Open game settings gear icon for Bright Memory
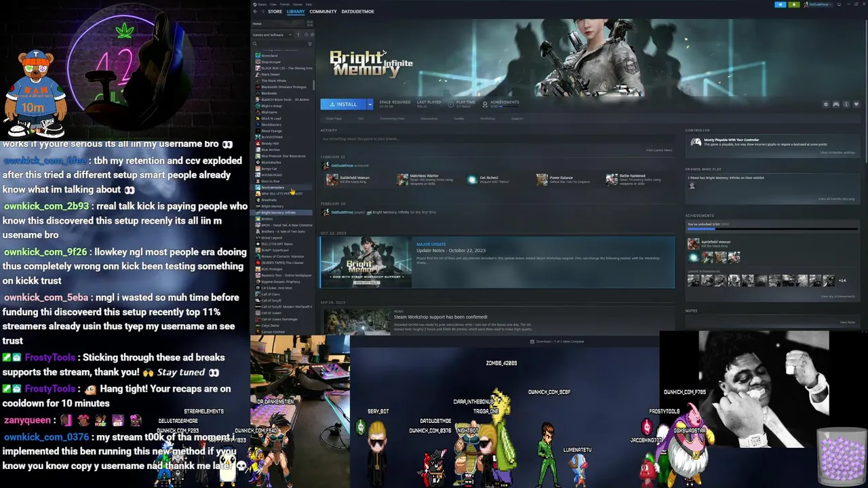This screenshot has height=488, width=868. [826, 104]
